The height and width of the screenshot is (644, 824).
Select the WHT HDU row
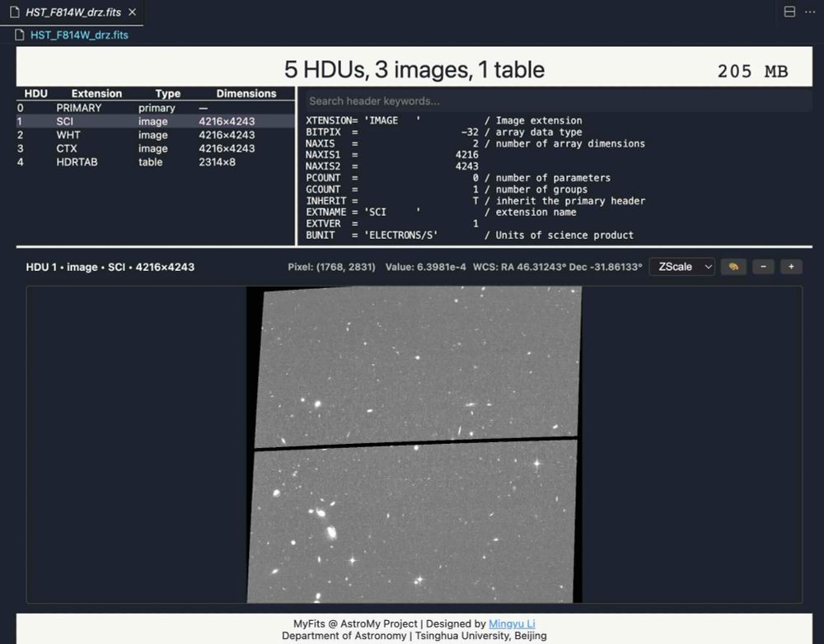(156, 135)
